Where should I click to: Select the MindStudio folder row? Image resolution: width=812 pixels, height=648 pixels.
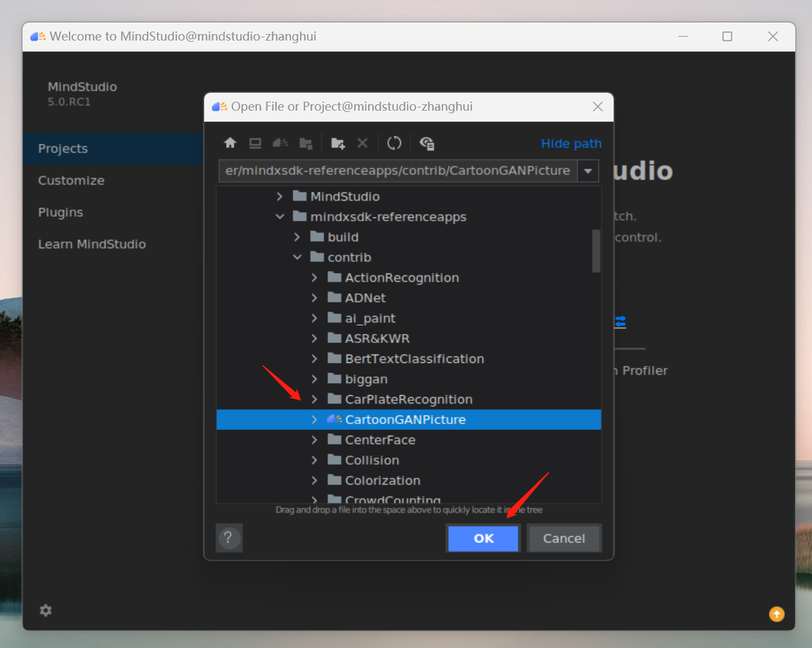pyautogui.click(x=409, y=196)
